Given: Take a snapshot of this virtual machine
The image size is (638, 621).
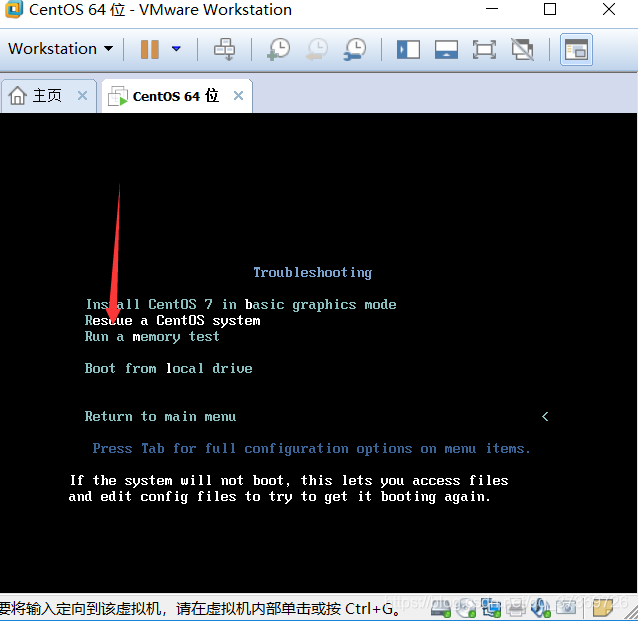Looking at the screenshot, I should pyautogui.click(x=279, y=49).
